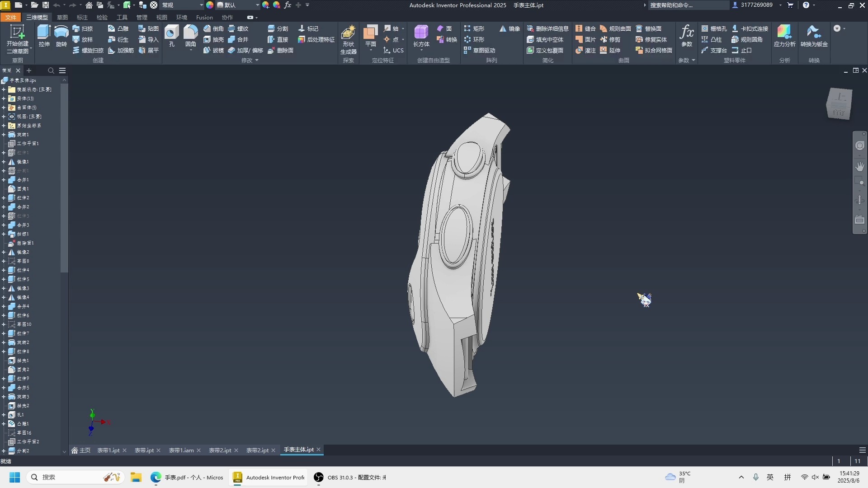The image size is (868, 488).
Task: Create a freeform 长方体 (Box)
Action: pyautogui.click(x=421, y=36)
